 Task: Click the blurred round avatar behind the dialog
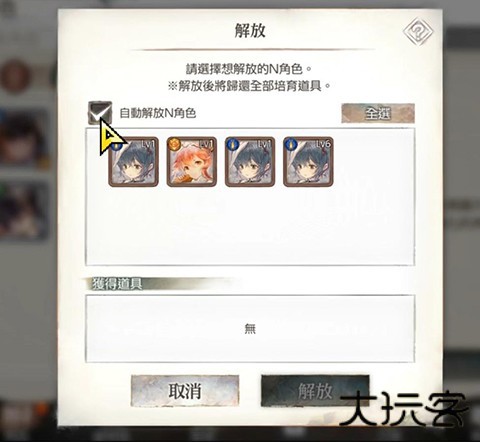pyautogui.click(x=15, y=76)
